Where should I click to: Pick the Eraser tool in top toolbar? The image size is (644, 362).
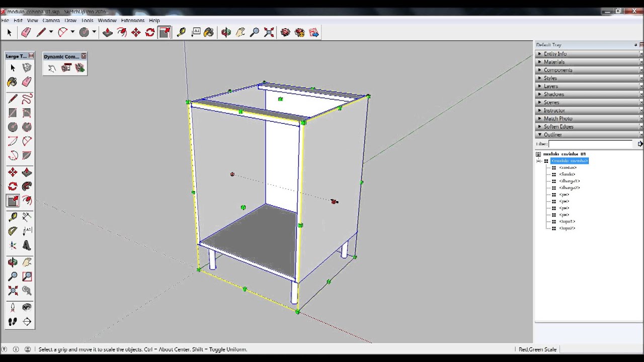pyautogui.click(x=26, y=32)
